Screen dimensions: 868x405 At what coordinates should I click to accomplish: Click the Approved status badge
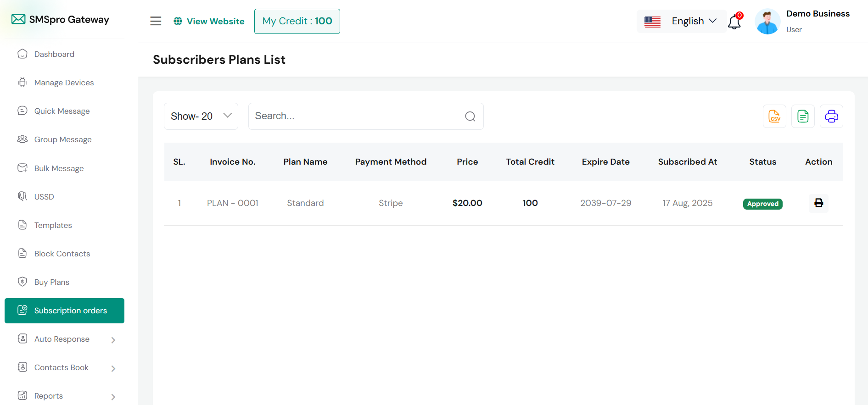pos(762,204)
